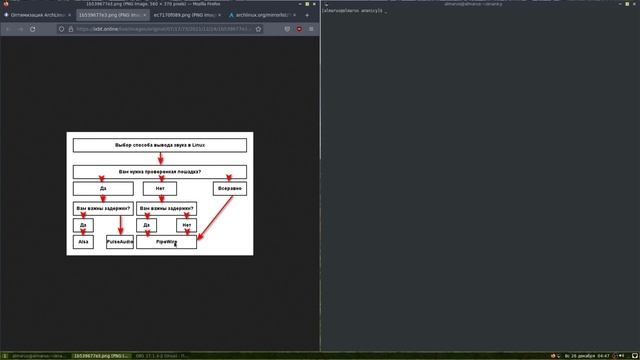Open the Pocket shield toolbar icon
Screen dimensions: 640x360
coord(287,29)
